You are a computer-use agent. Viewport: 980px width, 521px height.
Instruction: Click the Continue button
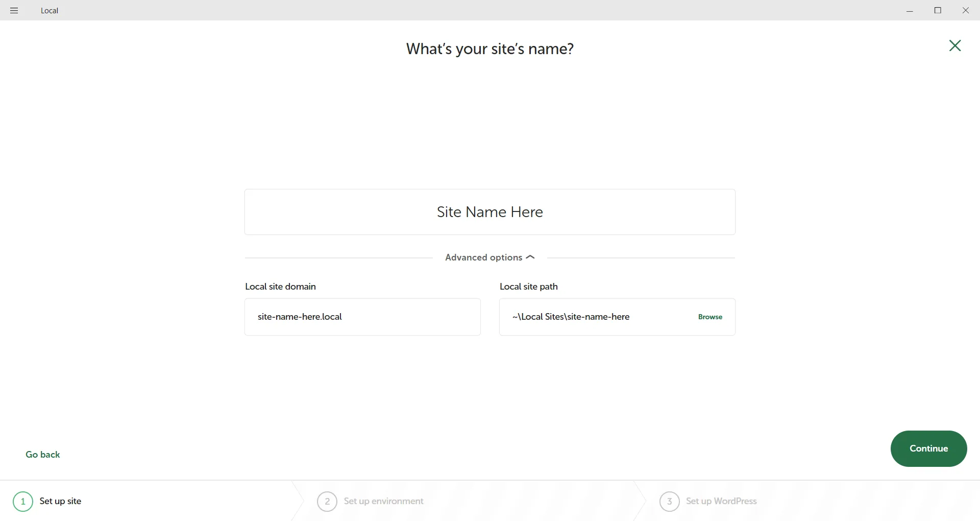[928, 448]
